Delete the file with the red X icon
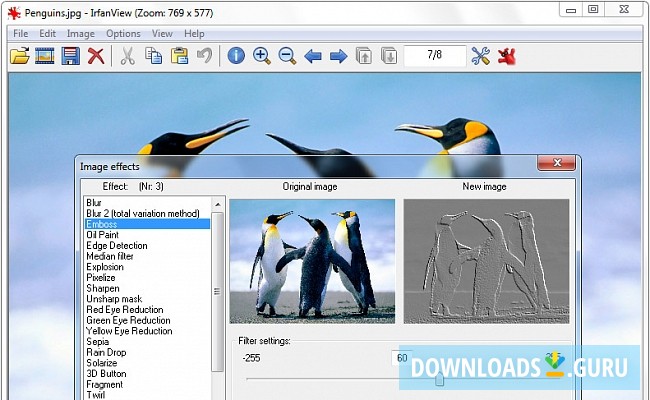 coord(96,56)
